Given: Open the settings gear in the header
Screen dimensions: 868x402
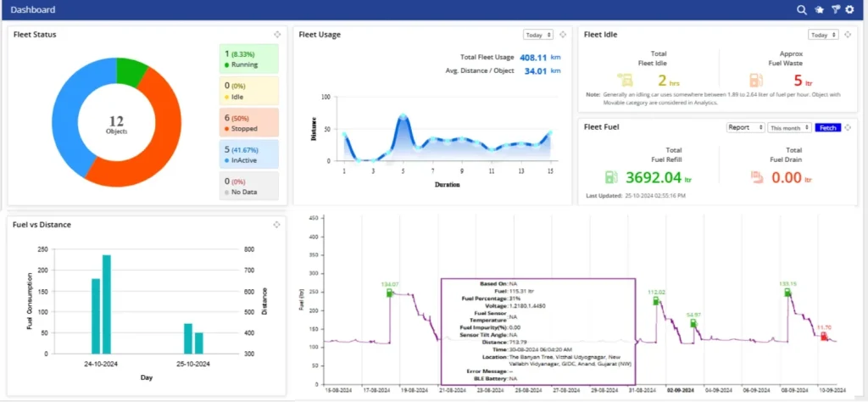Looking at the screenshot, I should (x=849, y=9).
